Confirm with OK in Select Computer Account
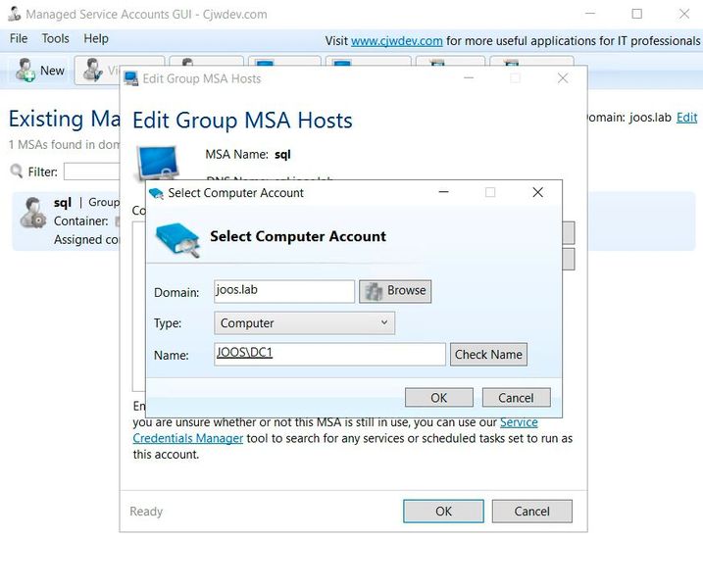This screenshot has width=703, height=588. click(438, 397)
